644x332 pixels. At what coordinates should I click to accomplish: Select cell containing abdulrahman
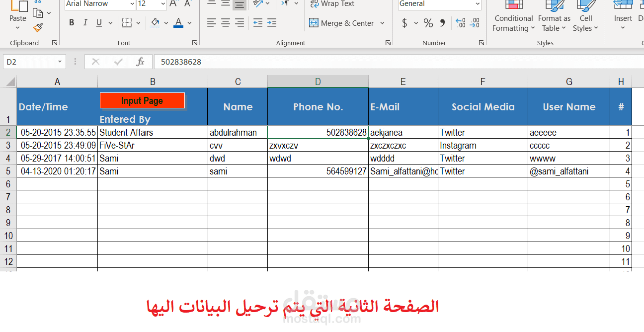click(238, 132)
